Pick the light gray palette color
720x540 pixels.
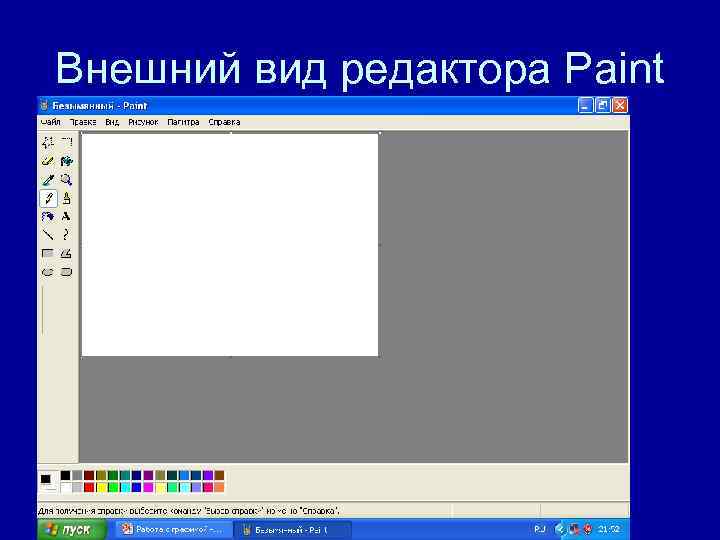click(78, 487)
